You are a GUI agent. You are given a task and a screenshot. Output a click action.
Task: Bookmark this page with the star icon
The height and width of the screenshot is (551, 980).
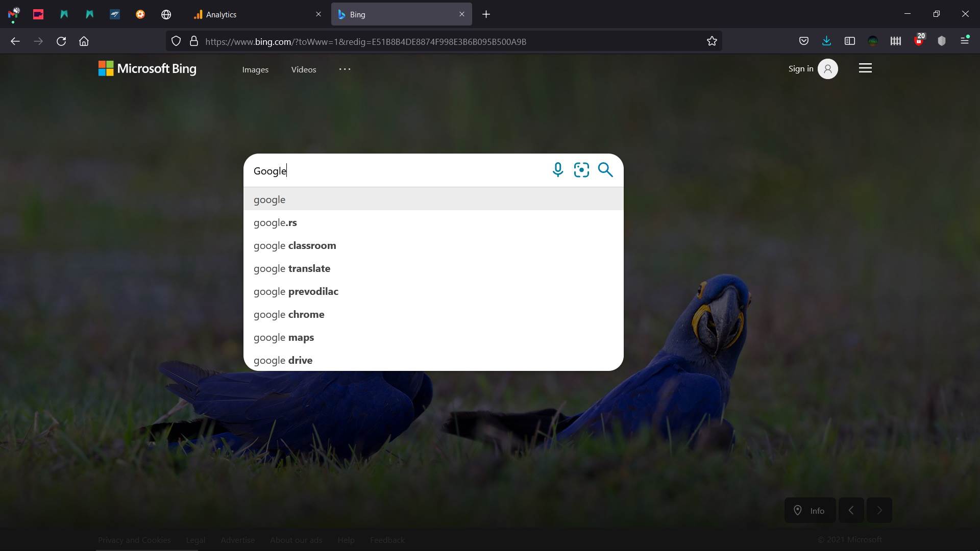pyautogui.click(x=712, y=41)
